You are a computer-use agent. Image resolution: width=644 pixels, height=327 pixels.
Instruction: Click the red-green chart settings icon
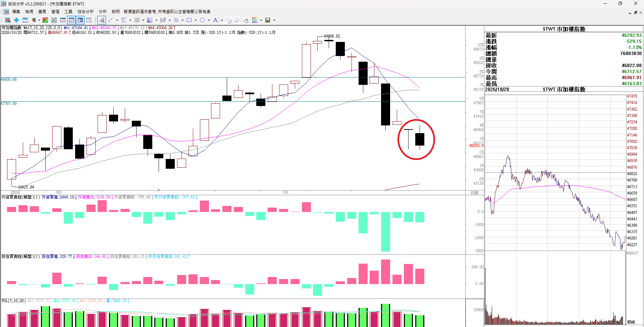pos(45,20)
